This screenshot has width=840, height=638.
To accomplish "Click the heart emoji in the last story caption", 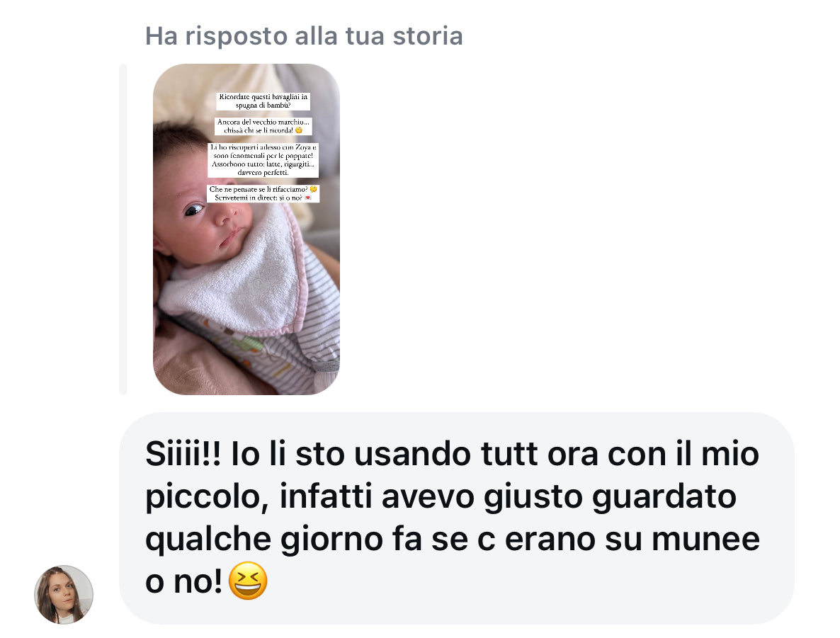I will click(x=308, y=198).
